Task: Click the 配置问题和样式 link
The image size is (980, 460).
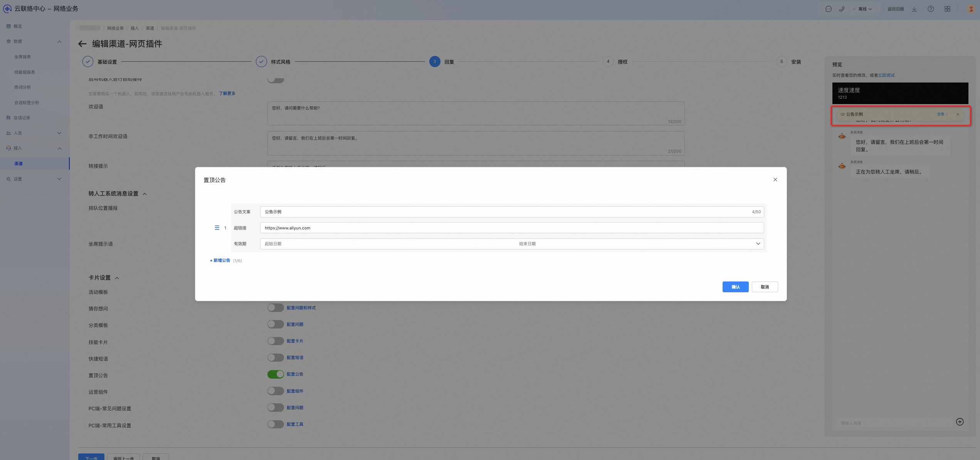Action: point(301,308)
